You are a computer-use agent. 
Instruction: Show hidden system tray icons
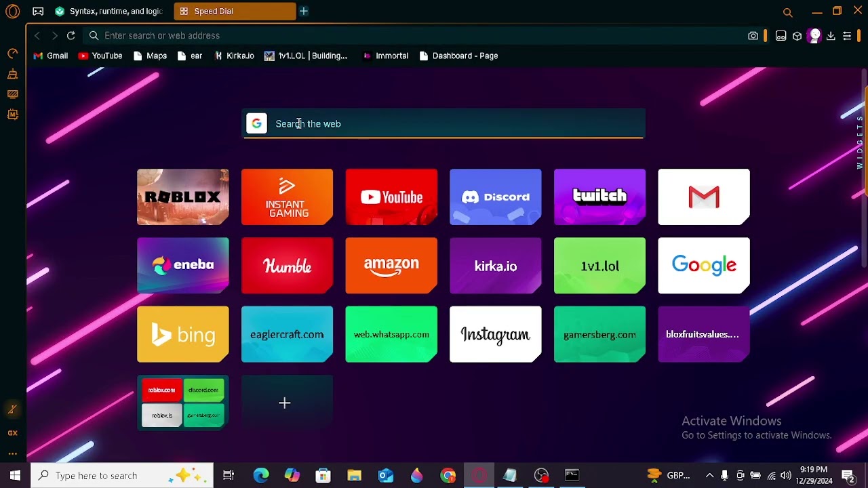709,475
